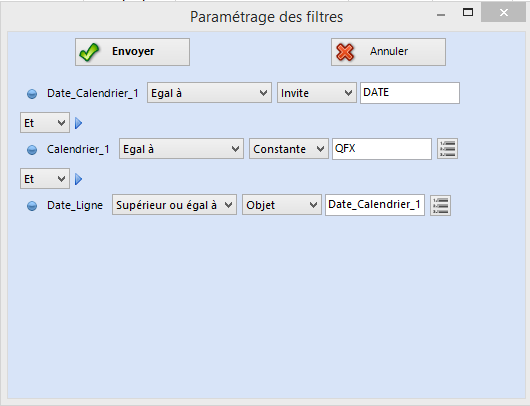Viewport: 530px width, 406px height.
Task: Remove the Calendrier_1 filter with minus icon
Action: coord(32,149)
